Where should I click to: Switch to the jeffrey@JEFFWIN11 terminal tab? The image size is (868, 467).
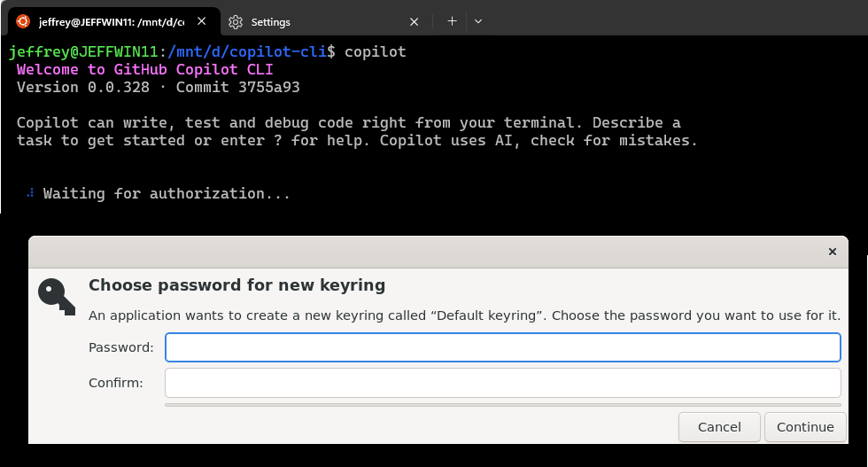(x=111, y=21)
